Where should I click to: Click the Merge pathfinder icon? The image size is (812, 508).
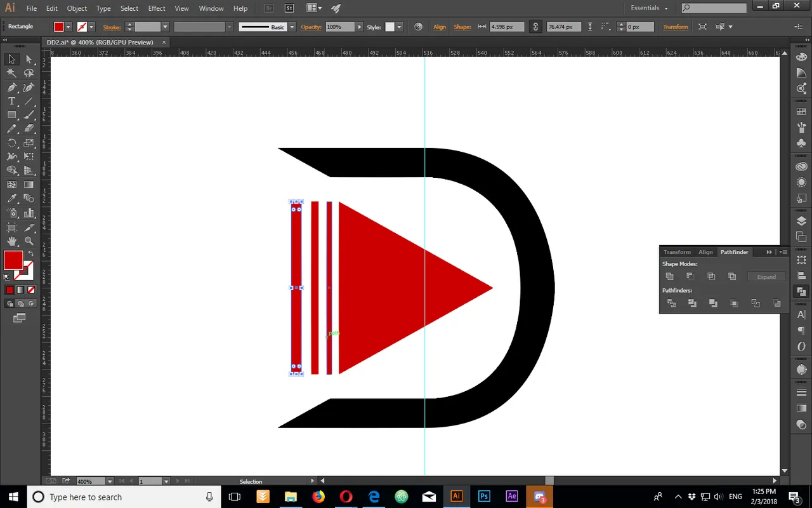[x=713, y=304]
